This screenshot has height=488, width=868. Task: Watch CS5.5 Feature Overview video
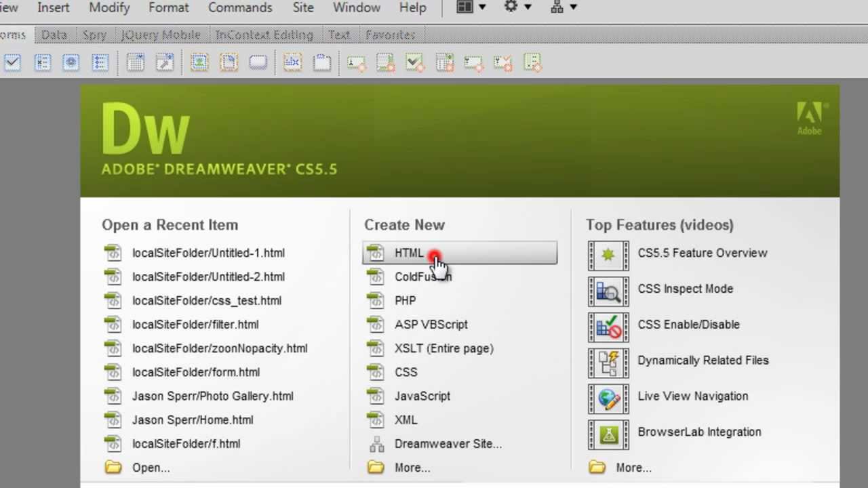click(x=703, y=253)
